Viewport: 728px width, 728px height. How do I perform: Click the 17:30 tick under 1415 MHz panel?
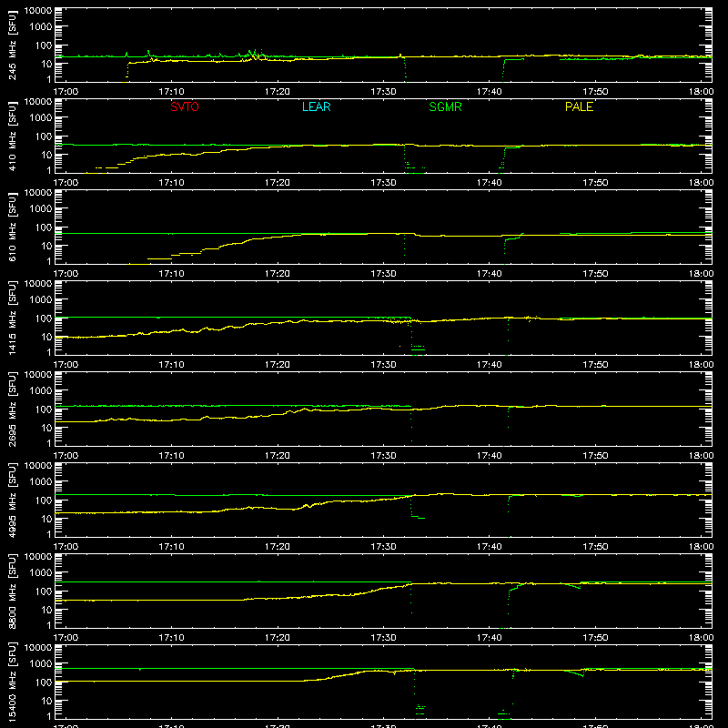pos(383,365)
